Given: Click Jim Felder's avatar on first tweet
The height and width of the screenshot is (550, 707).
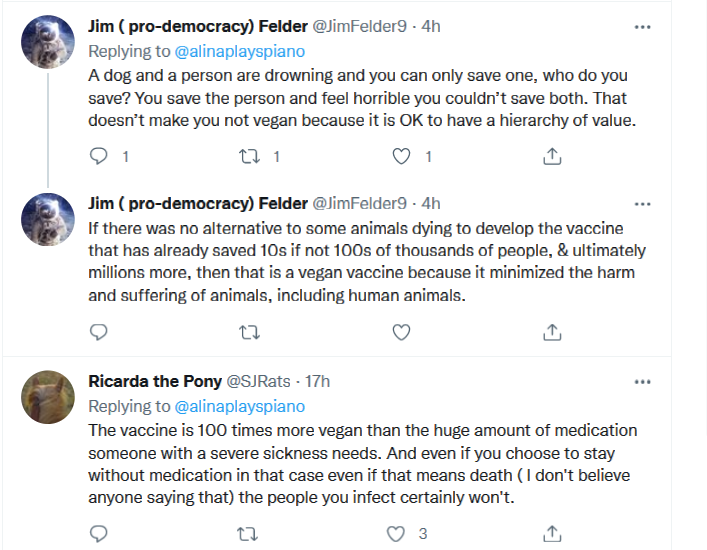Looking at the screenshot, I should pyautogui.click(x=47, y=42).
